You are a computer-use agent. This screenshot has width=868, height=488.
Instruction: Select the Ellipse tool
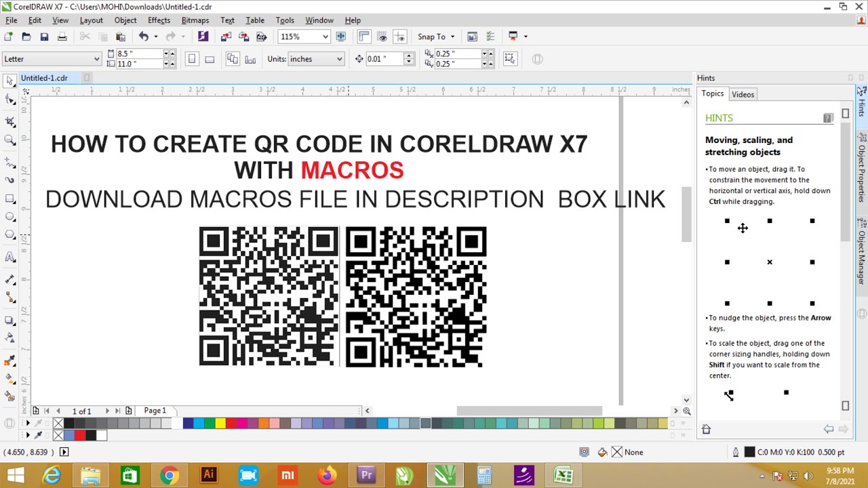pyautogui.click(x=9, y=217)
